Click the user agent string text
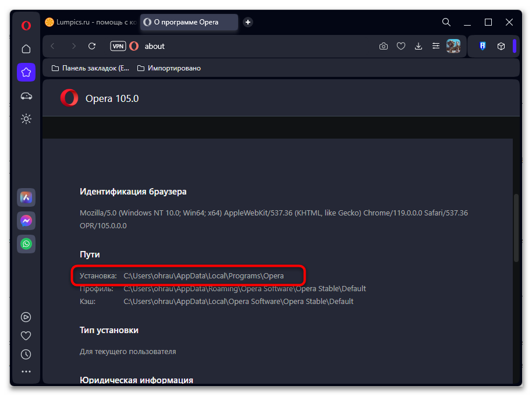Image resolution: width=532 pixels, height=396 pixels. point(274,219)
